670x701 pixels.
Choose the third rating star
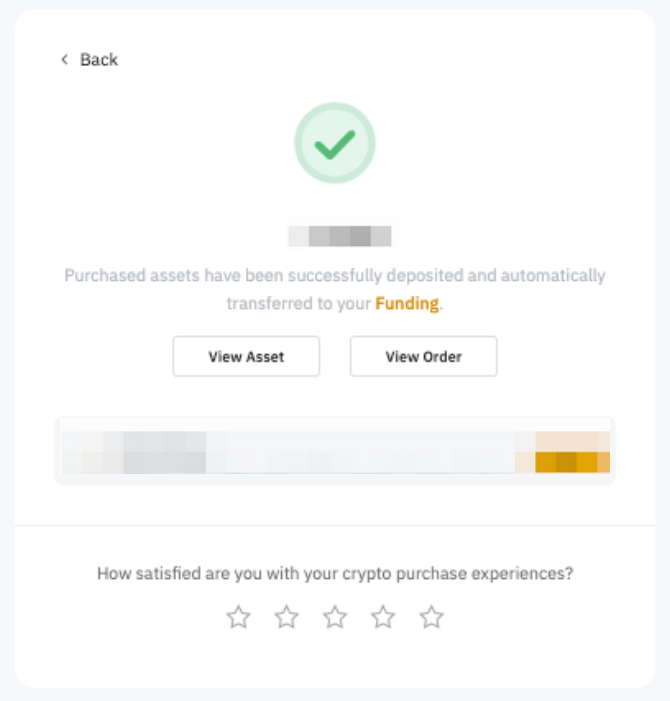tap(335, 617)
